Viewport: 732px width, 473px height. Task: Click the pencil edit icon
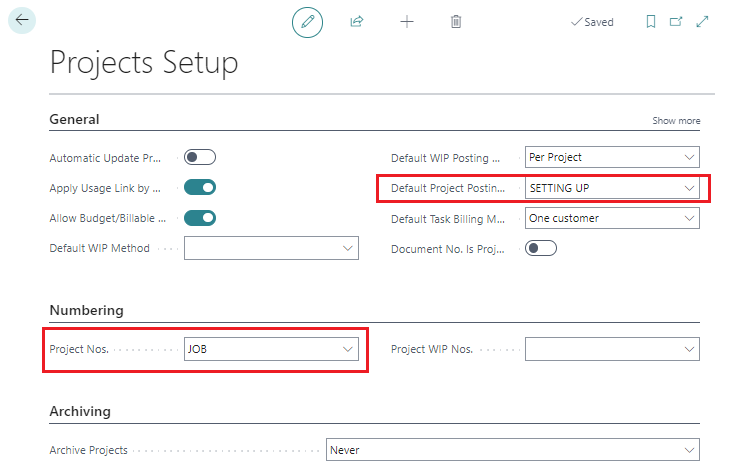(x=308, y=21)
